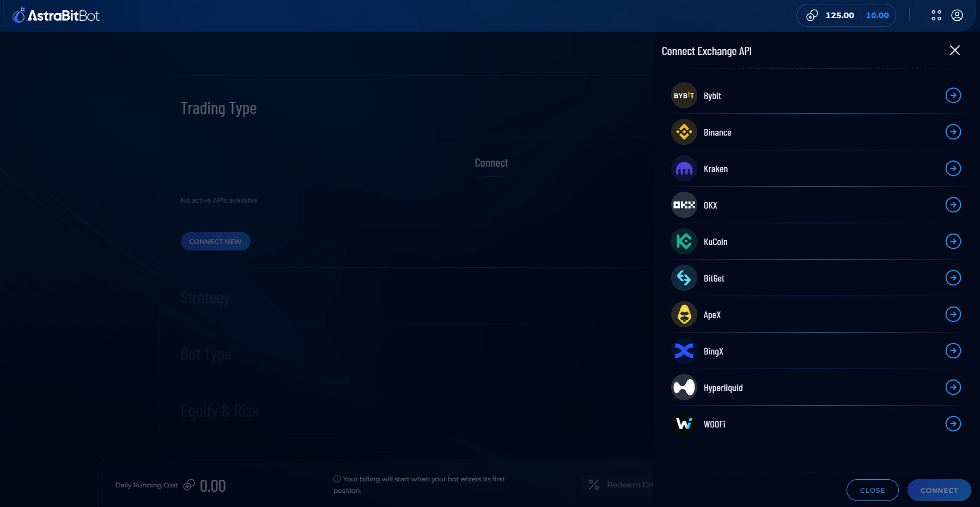Click the WOOFi exchange logo

tap(684, 424)
